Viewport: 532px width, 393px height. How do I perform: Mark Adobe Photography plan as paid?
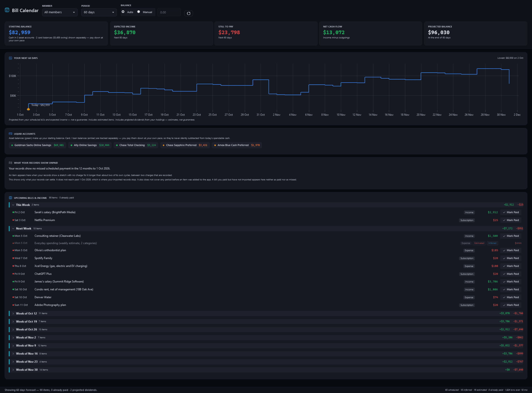(x=511, y=305)
